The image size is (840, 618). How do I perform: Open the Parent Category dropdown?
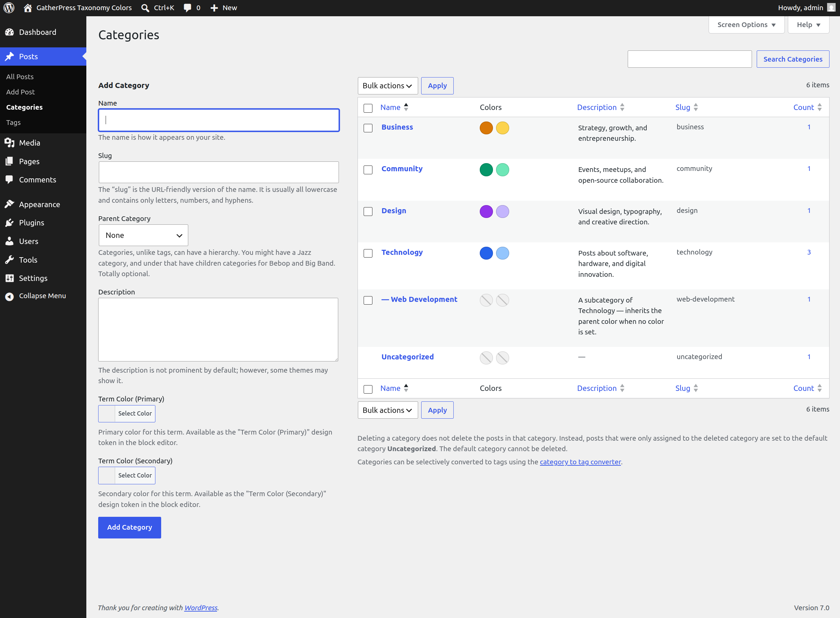click(143, 235)
